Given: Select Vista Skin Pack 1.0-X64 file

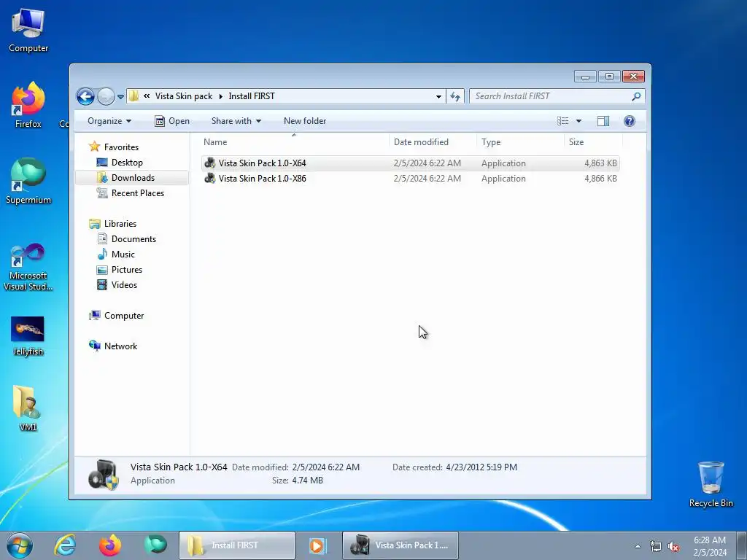Looking at the screenshot, I should 410,163.
